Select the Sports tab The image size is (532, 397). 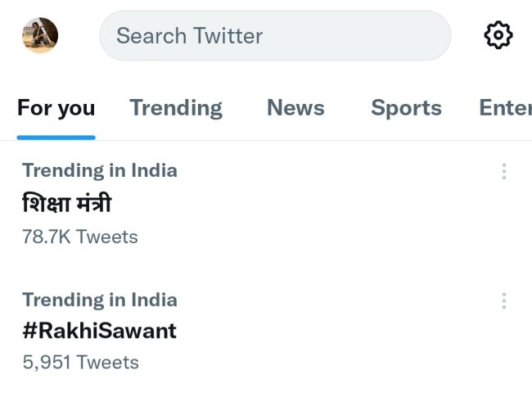[x=406, y=108]
